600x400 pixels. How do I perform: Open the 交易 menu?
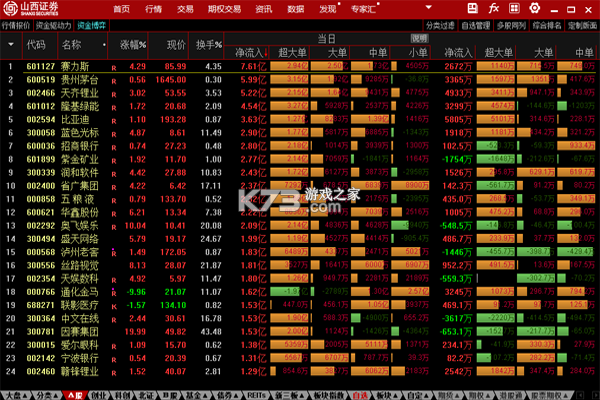click(185, 9)
